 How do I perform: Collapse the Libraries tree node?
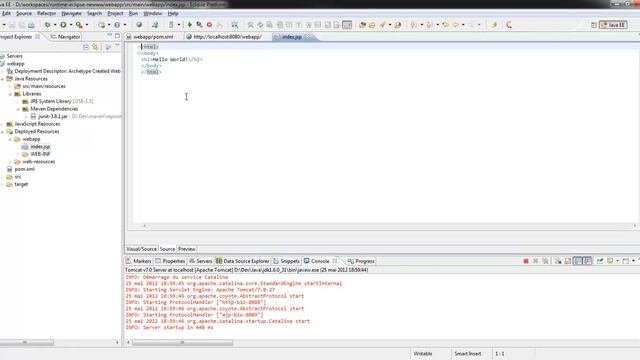[x=11, y=94]
